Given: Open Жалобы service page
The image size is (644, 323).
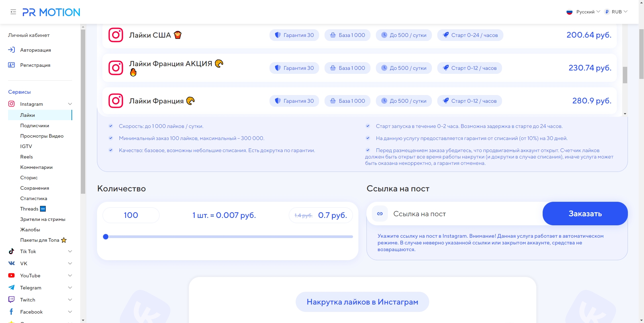Looking at the screenshot, I should pyautogui.click(x=30, y=230).
